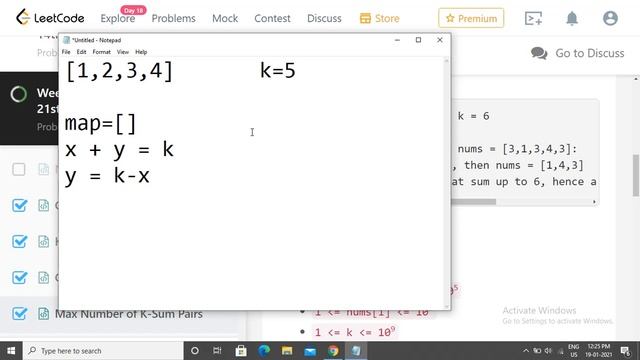
Task: Click the browser page vertical scrollbar
Action: (x=636, y=176)
